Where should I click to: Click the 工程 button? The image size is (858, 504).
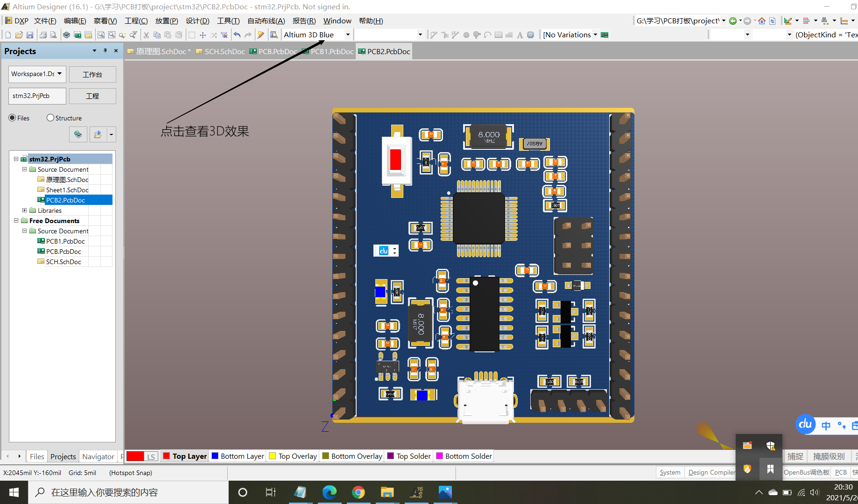(92, 96)
